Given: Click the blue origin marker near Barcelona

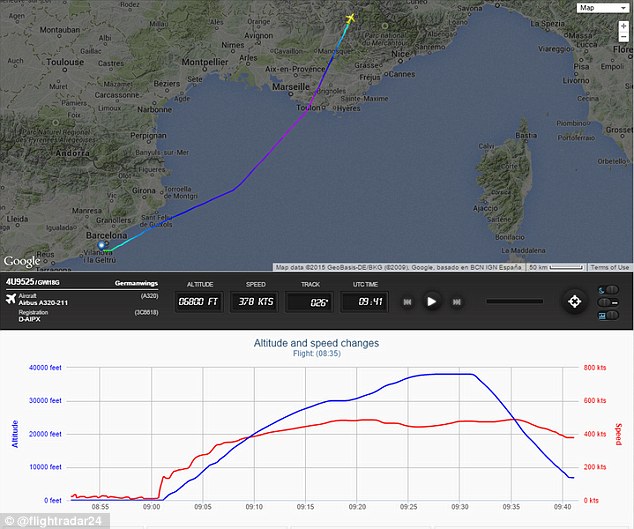Looking at the screenshot, I should click(x=102, y=245).
